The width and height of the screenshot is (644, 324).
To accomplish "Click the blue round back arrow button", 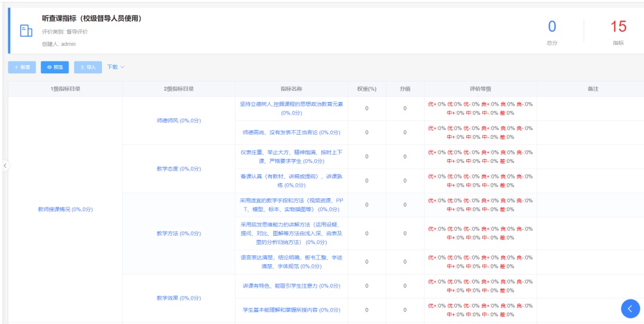I will pos(630,308).
